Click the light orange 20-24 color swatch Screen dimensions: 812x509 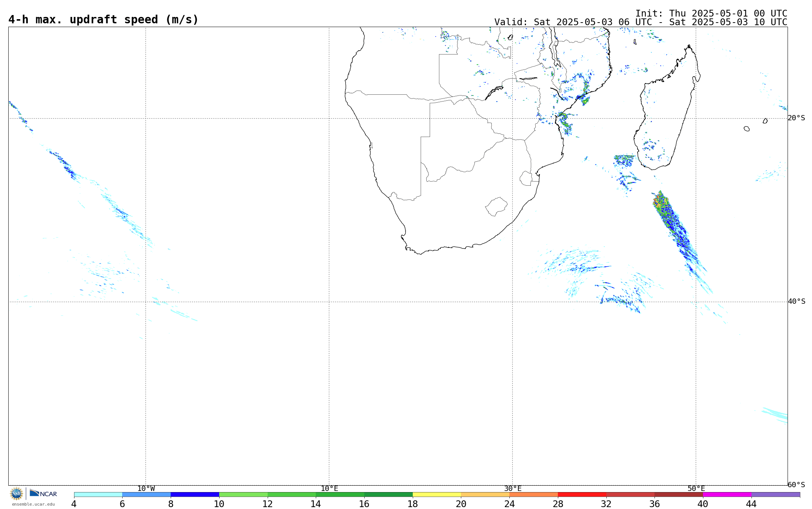485,495
